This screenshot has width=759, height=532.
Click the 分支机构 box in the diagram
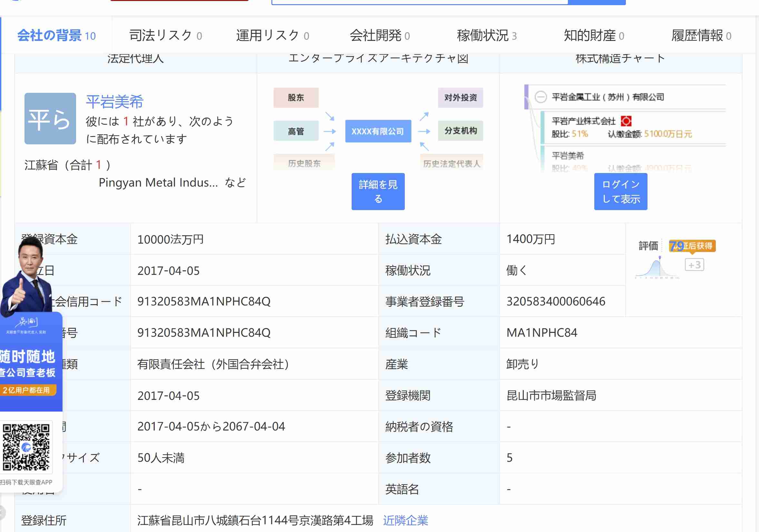(460, 131)
